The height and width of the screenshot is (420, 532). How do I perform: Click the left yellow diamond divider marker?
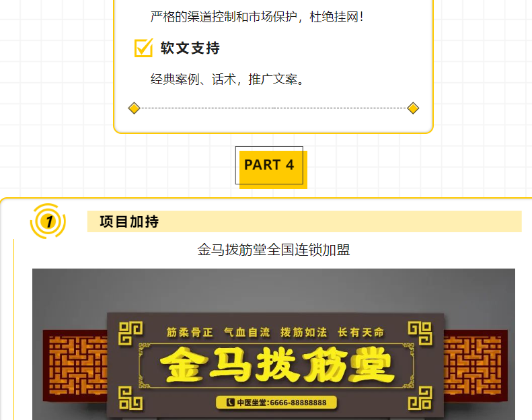[x=134, y=108]
